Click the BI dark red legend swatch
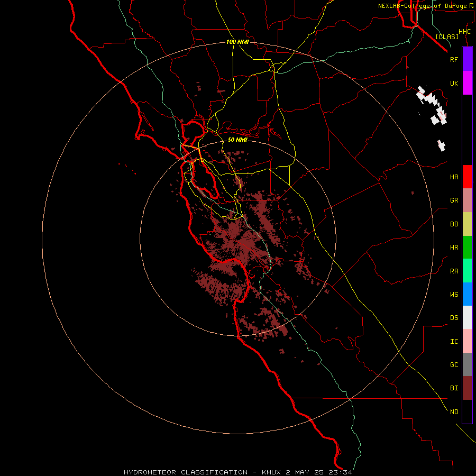The height and width of the screenshot is (476, 476). coord(467,388)
